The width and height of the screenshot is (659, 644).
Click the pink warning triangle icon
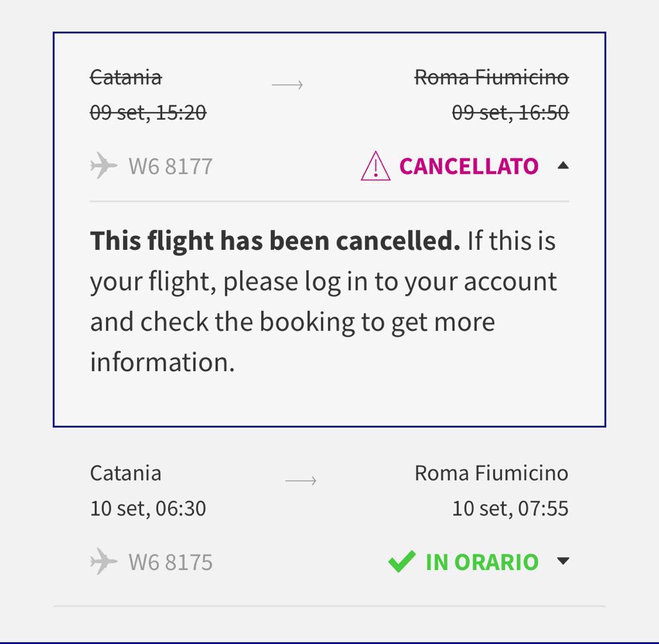click(x=375, y=166)
